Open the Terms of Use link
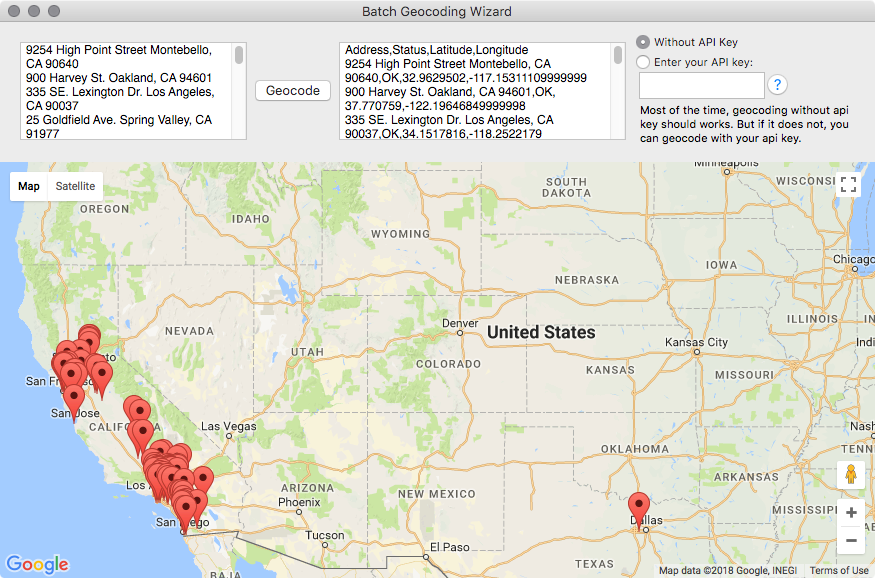The width and height of the screenshot is (875, 578). pyautogui.click(x=839, y=570)
